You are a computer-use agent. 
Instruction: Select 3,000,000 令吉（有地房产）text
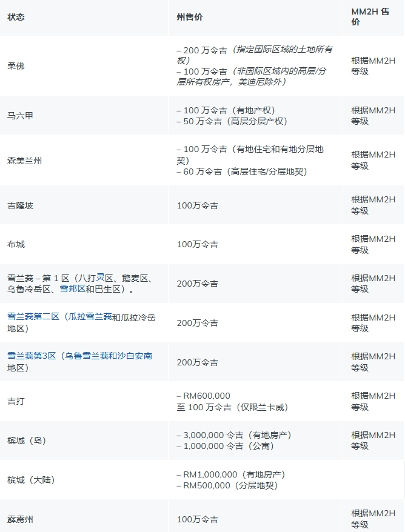[x=234, y=435]
